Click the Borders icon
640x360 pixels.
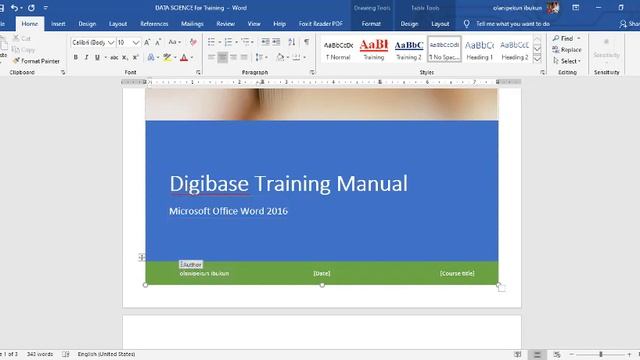click(296, 58)
